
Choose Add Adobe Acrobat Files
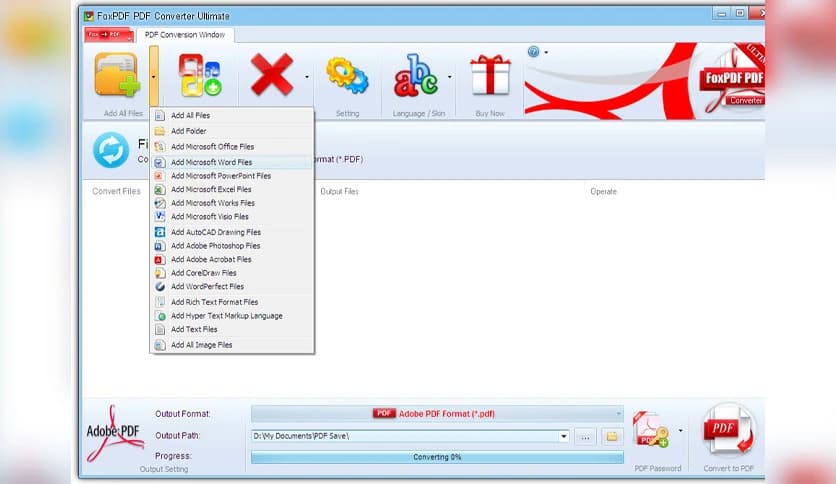(232, 260)
